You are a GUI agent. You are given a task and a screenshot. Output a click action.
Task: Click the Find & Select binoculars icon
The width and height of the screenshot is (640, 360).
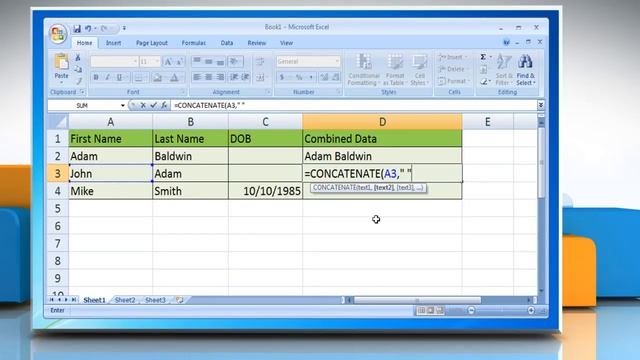(525, 62)
